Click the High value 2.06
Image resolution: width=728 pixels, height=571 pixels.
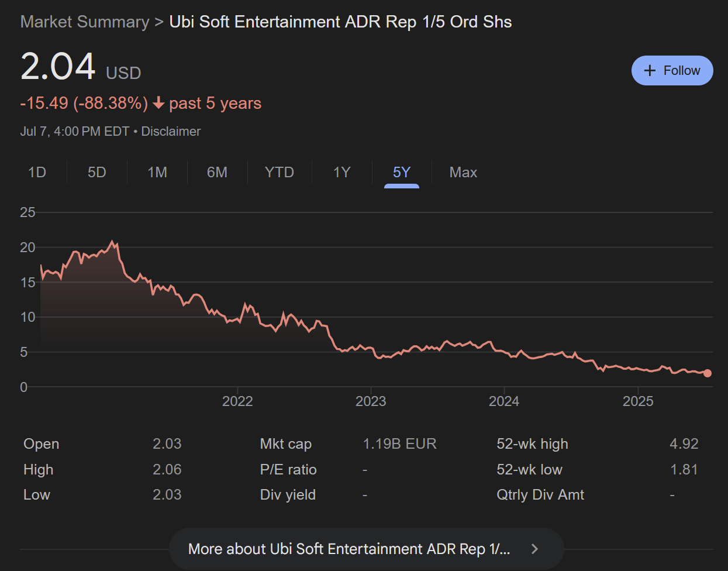(167, 470)
